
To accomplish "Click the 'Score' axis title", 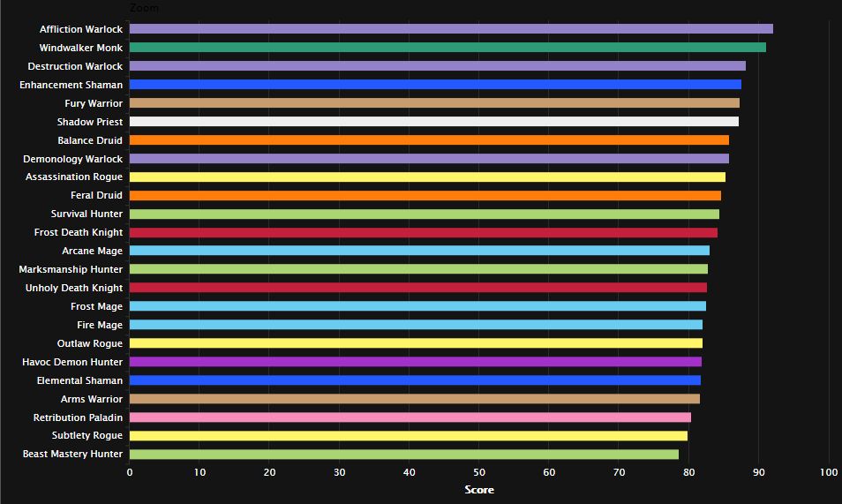I will 479,490.
